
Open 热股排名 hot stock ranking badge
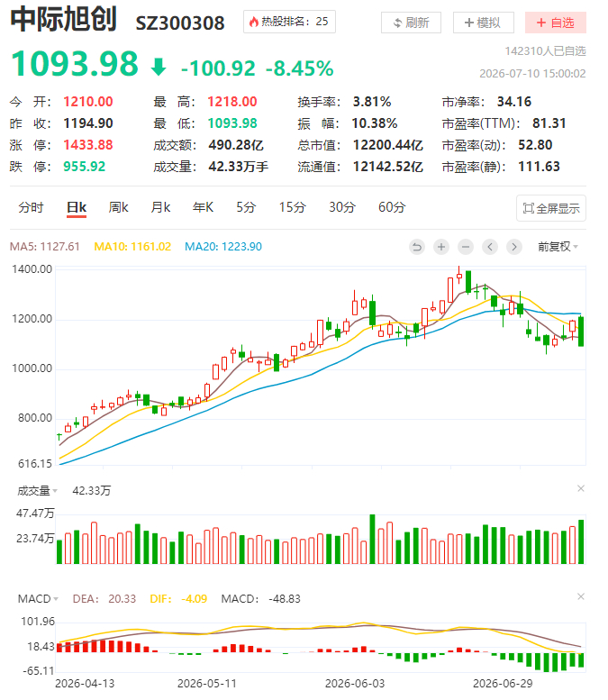point(289,22)
